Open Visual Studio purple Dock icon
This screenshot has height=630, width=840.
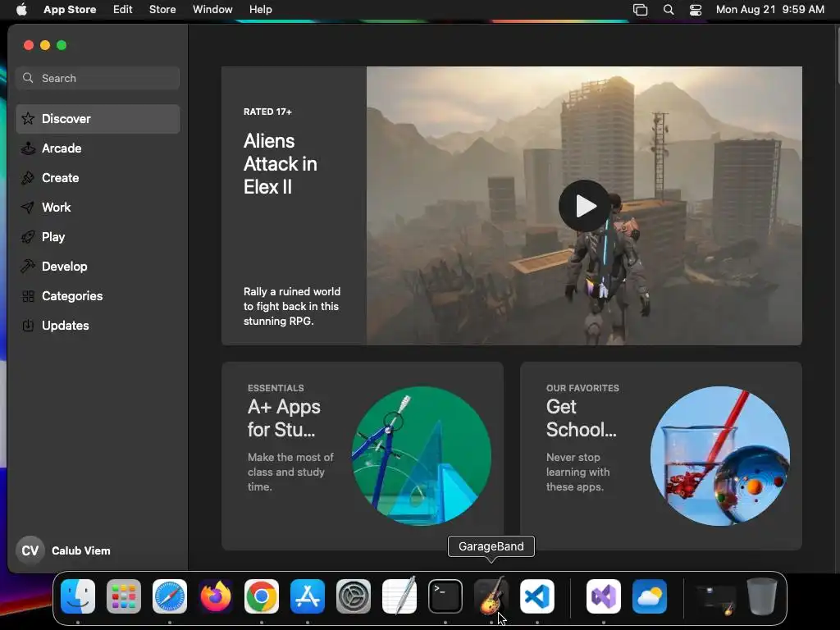point(604,596)
